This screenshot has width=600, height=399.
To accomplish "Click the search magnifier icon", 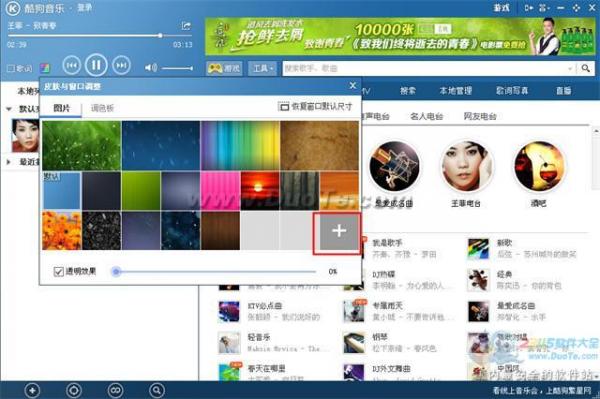I will coord(585,68).
